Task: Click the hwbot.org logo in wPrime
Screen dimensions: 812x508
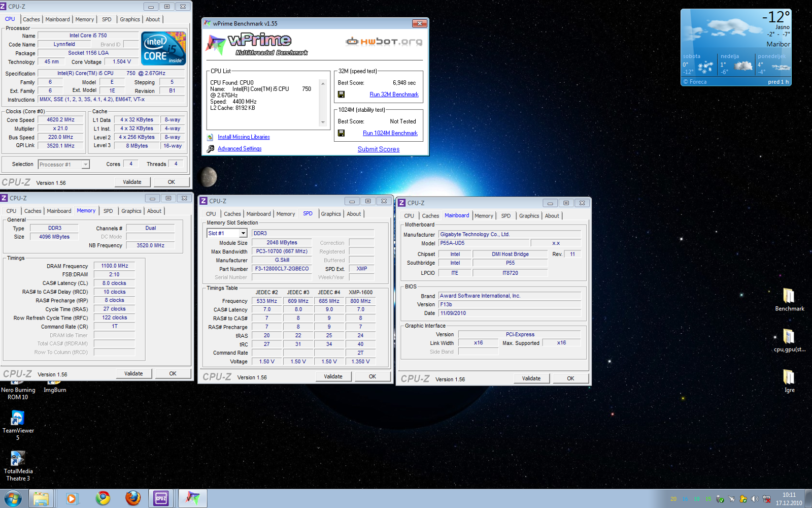Action: [x=384, y=41]
